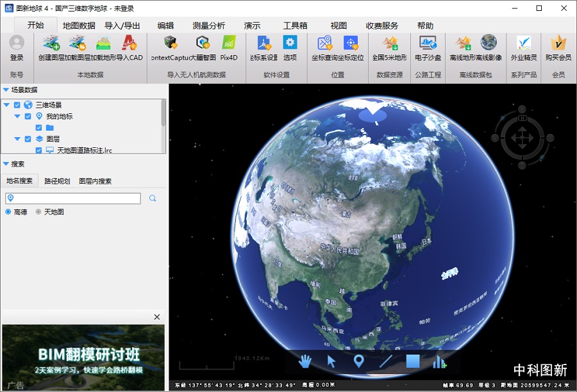Click the scene tree vertical scrollbar
This screenshot has width=577, height=392.
pos(163,113)
